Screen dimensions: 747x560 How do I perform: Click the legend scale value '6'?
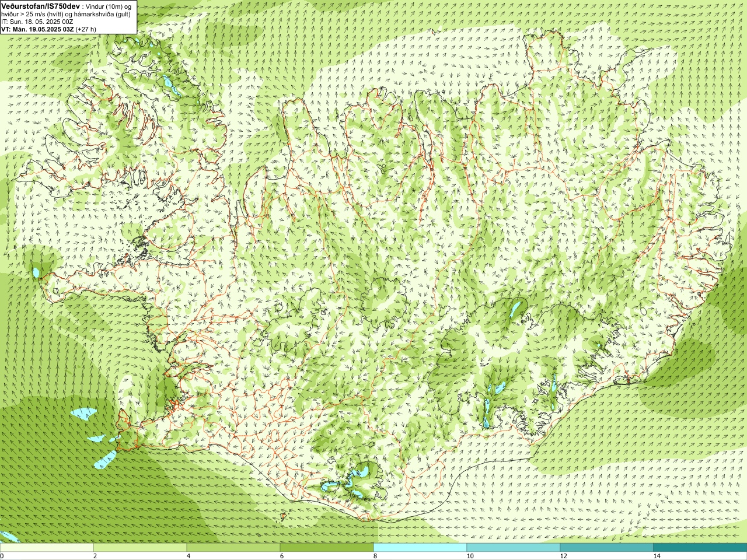click(282, 556)
